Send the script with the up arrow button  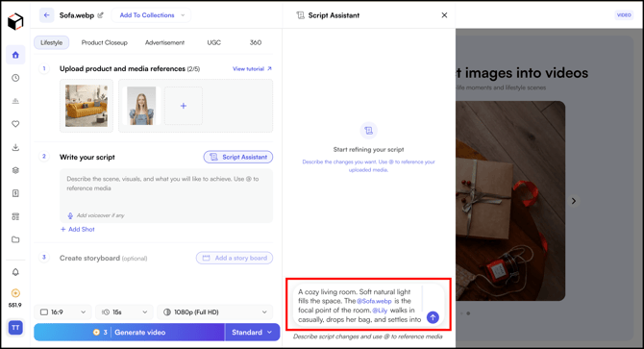pos(433,317)
